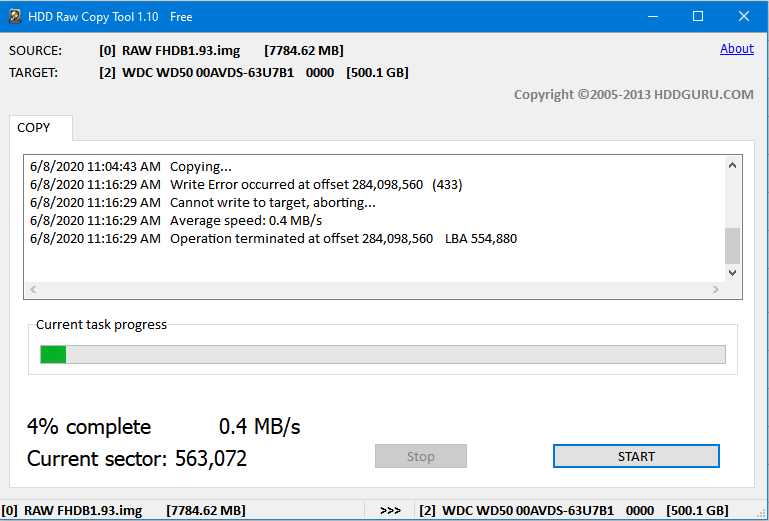The width and height of the screenshot is (769, 521).
Task: Close the HDD Raw Copy Tool window
Action: tap(743, 16)
